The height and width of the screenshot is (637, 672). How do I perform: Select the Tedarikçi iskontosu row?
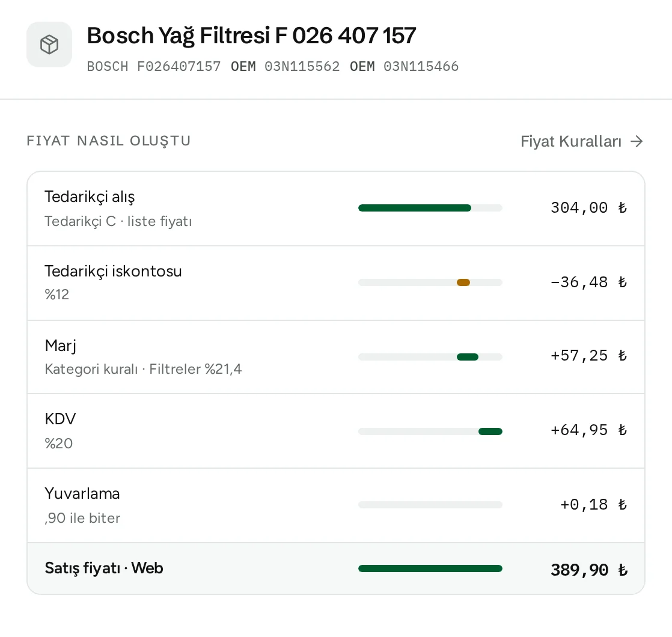(336, 283)
